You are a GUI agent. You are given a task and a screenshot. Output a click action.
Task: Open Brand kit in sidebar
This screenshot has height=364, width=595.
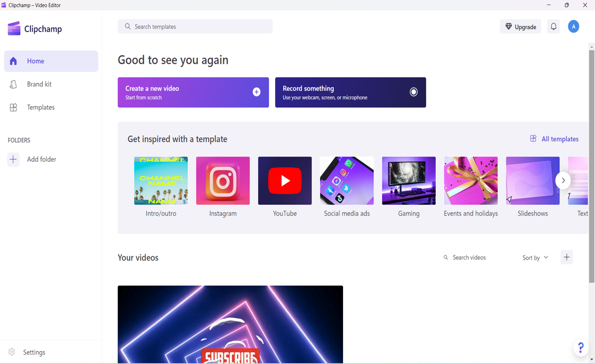click(39, 84)
